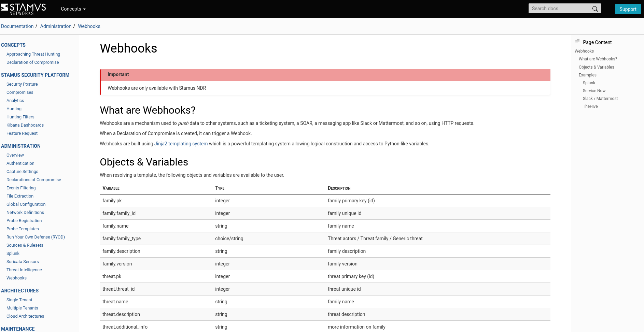Open Administration Overview page

point(15,155)
